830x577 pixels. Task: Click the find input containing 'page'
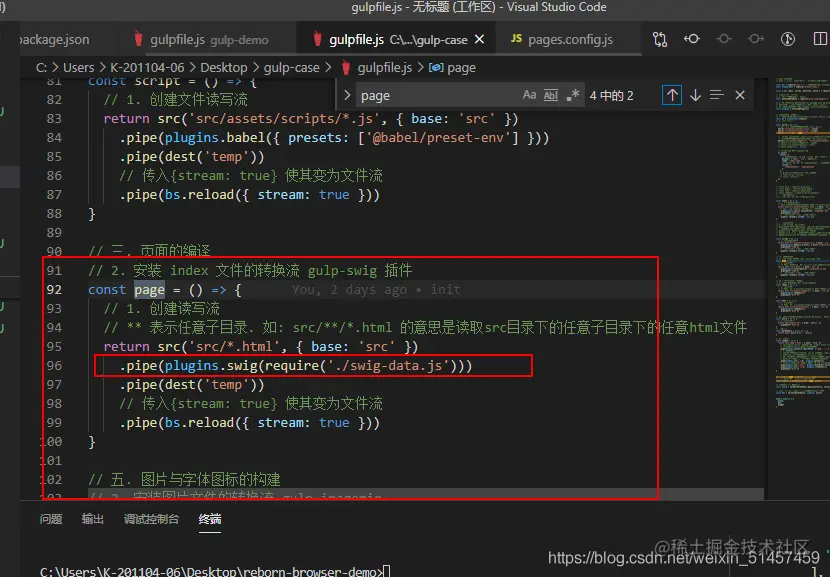tap(439, 95)
